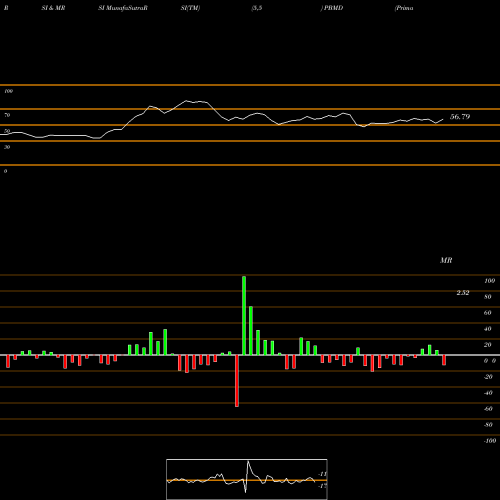Click the MR axis label -40
Image resolution: width=500 pixels, height=500 pixels.
coord(488,393)
